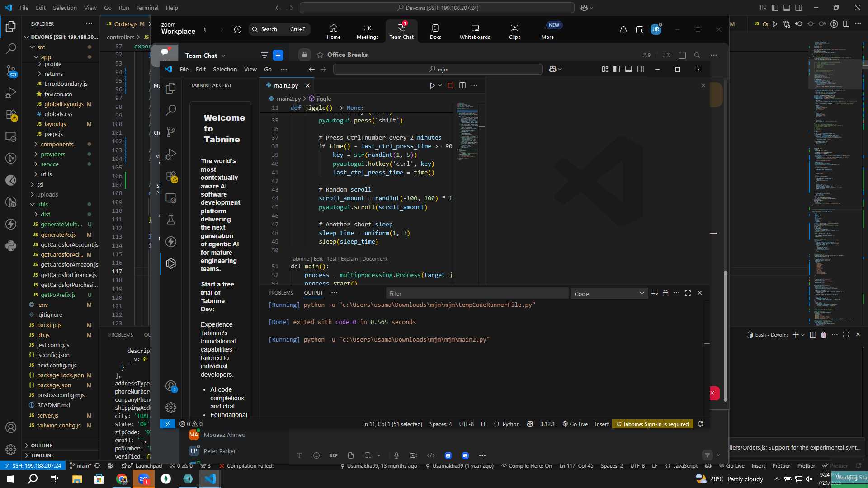Open Accounts icon in front VS Code activity bar
The image size is (868, 488).
(x=171, y=386)
